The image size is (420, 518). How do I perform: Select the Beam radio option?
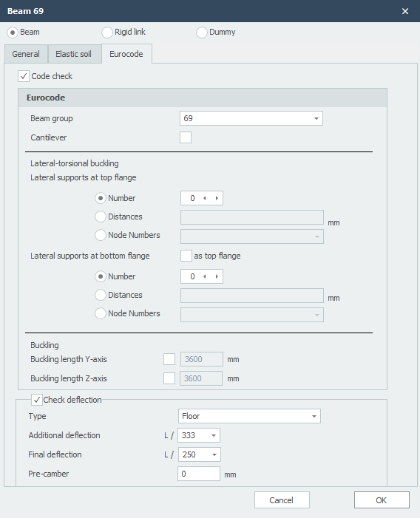(x=13, y=33)
